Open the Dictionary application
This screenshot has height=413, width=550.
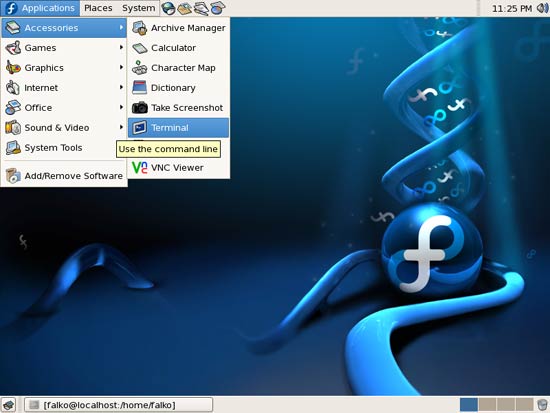click(x=179, y=88)
